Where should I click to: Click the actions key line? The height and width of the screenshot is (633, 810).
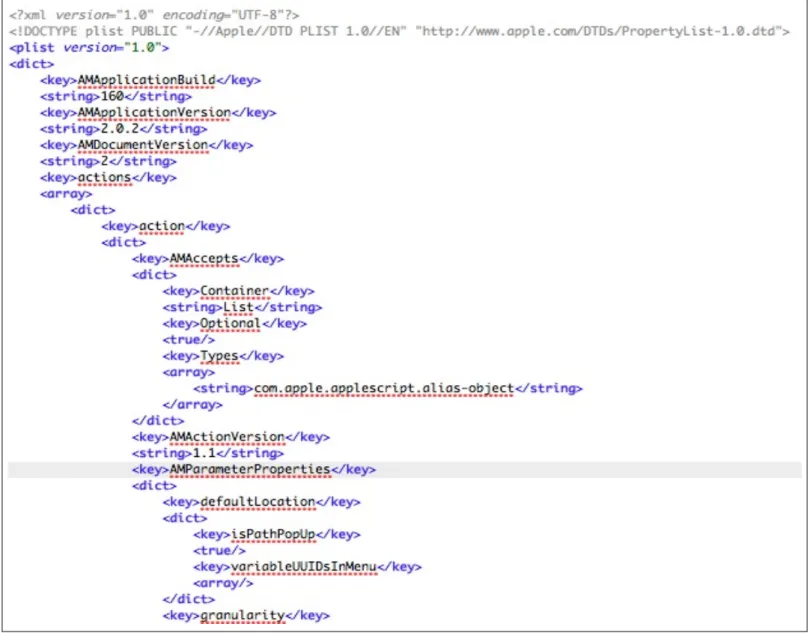tap(108, 177)
